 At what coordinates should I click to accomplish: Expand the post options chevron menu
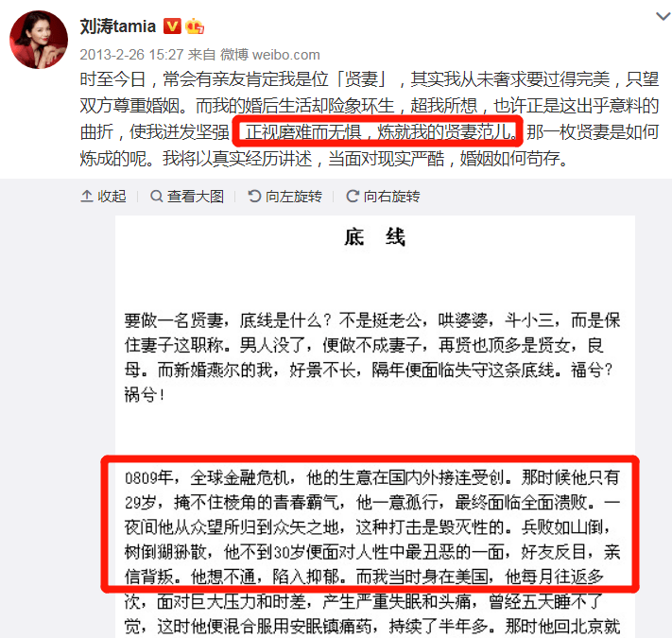click(x=663, y=16)
